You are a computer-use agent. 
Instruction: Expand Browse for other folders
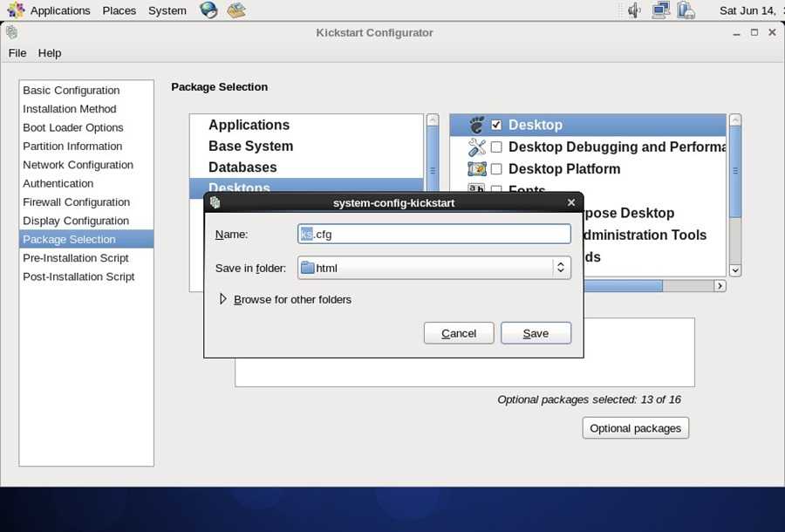point(285,299)
